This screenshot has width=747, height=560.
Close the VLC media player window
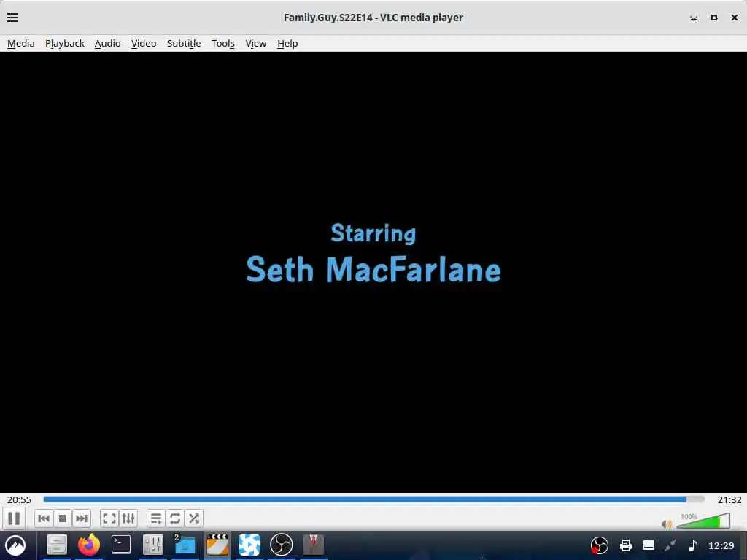[735, 17]
